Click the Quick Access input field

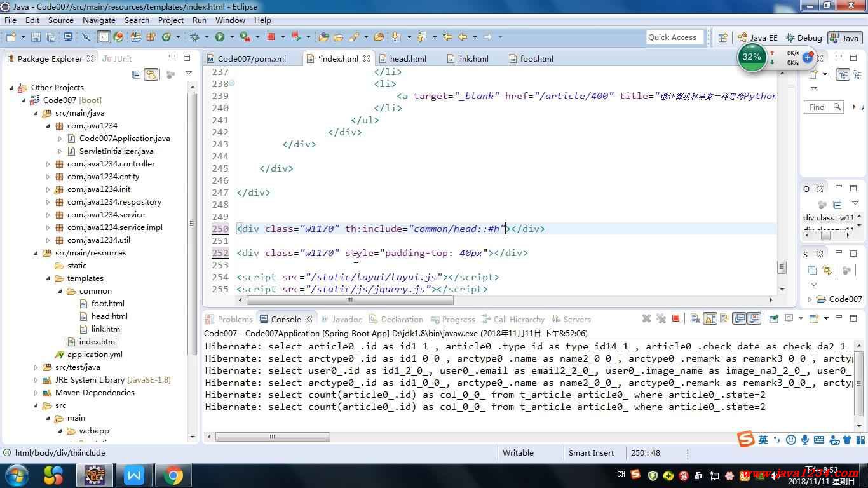675,37
